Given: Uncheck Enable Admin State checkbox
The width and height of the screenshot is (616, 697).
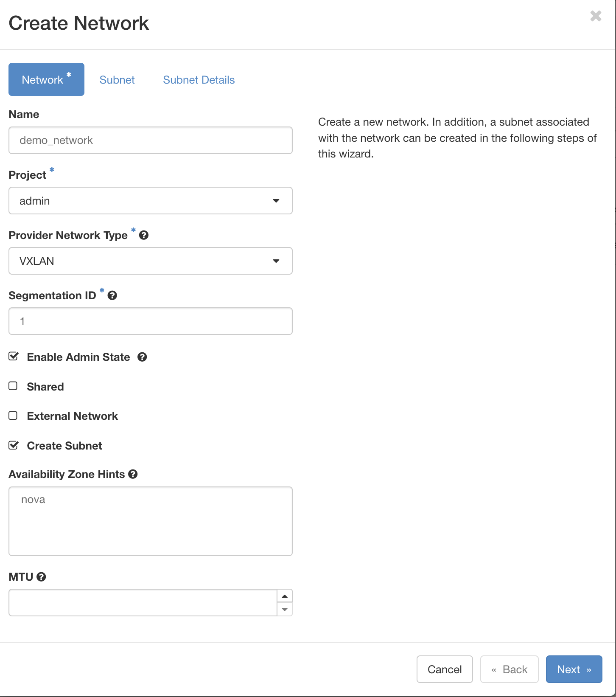Looking at the screenshot, I should (14, 357).
